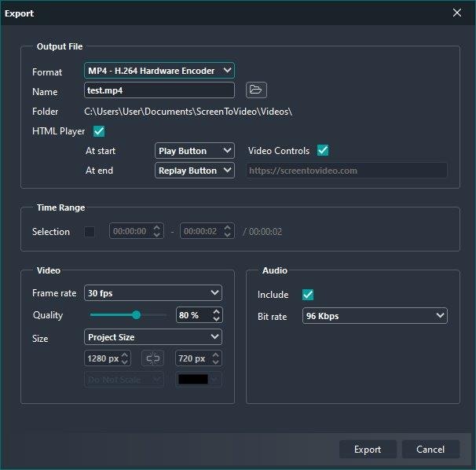The image size is (476, 470).
Task: Increase quality with the up stepper arrow
Action: coord(216,312)
